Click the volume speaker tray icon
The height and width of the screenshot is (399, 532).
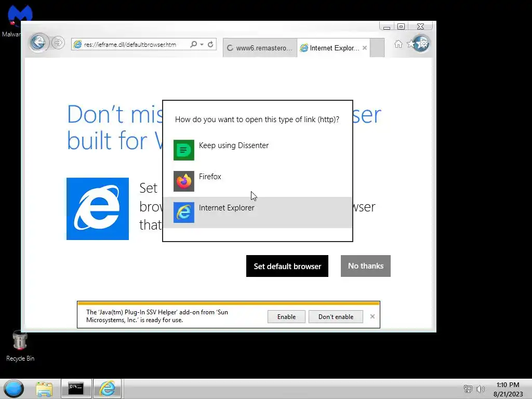pyautogui.click(x=480, y=389)
